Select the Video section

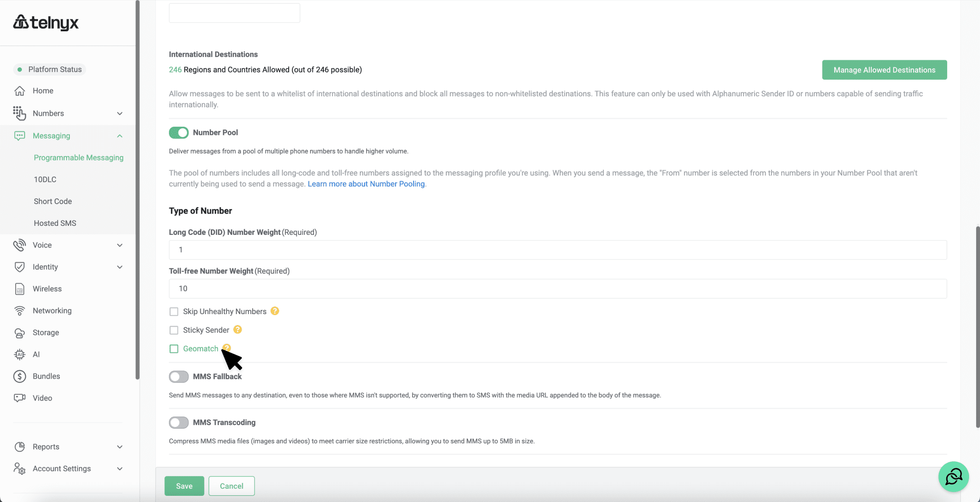pos(43,398)
